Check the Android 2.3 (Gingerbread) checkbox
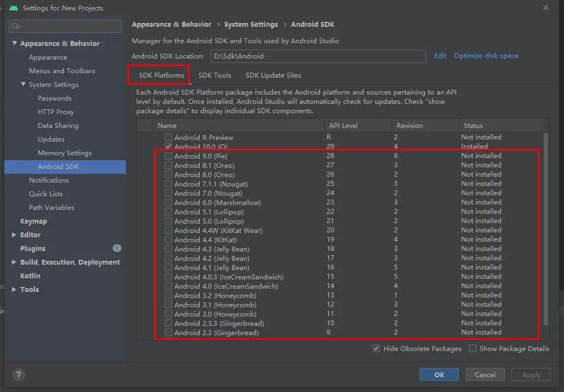This screenshot has width=564, height=392. tap(168, 332)
